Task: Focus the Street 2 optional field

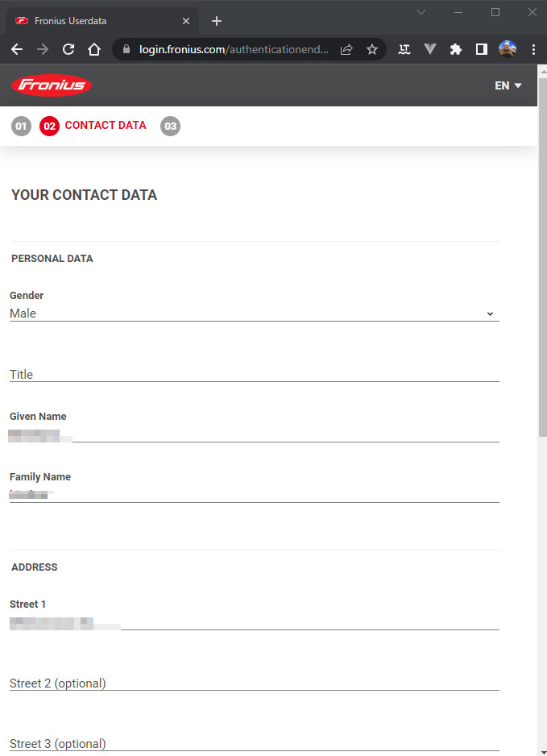Action: 254,683
